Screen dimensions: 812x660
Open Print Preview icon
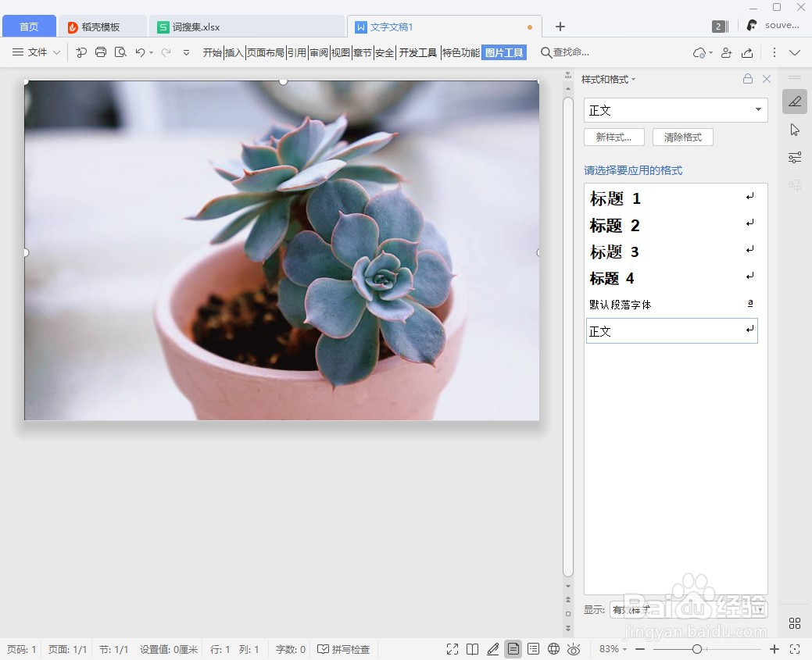click(x=120, y=52)
